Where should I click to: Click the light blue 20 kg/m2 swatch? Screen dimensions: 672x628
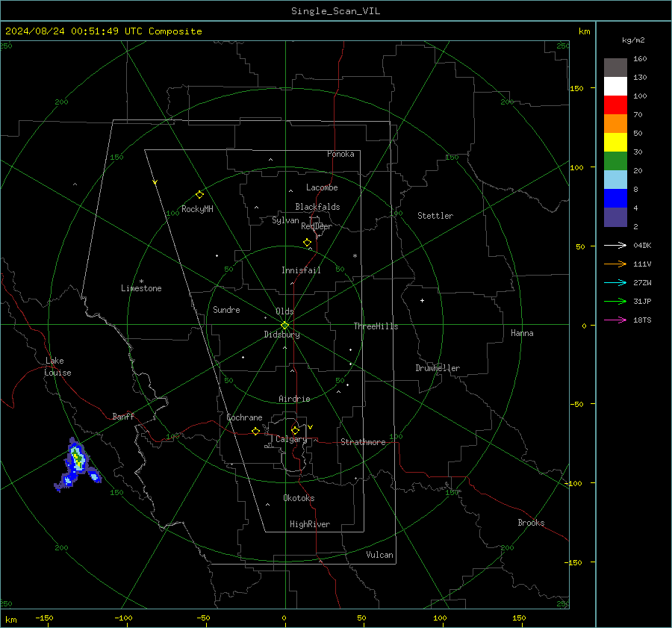pyautogui.click(x=615, y=180)
